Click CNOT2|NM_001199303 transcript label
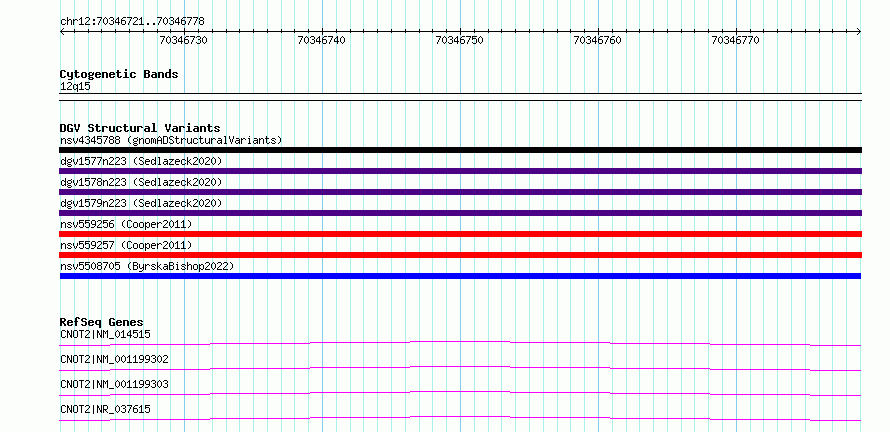 point(114,384)
